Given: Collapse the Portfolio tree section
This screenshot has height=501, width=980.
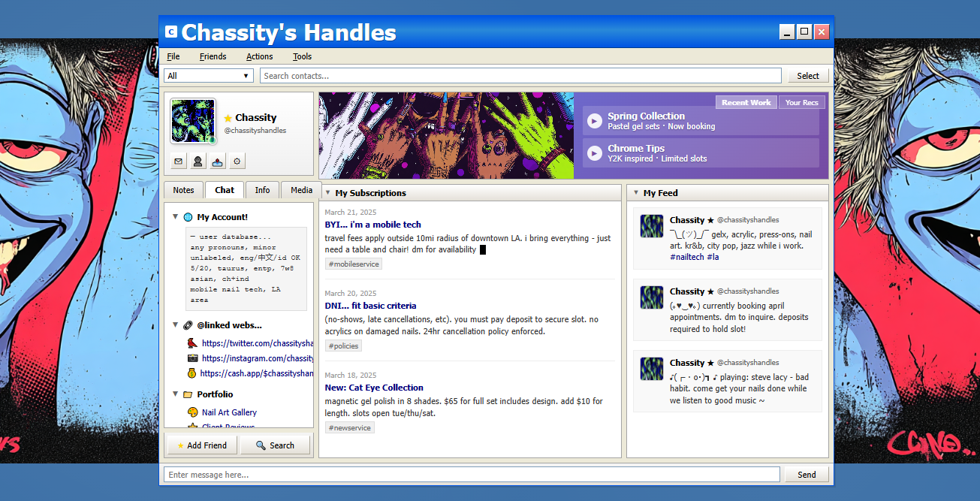Looking at the screenshot, I should tap(176, 394).
